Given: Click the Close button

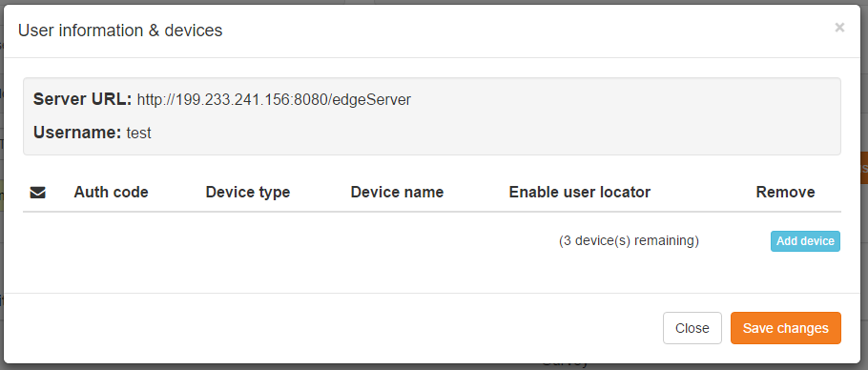Looking at the screenshot, I should coord(692,328).
